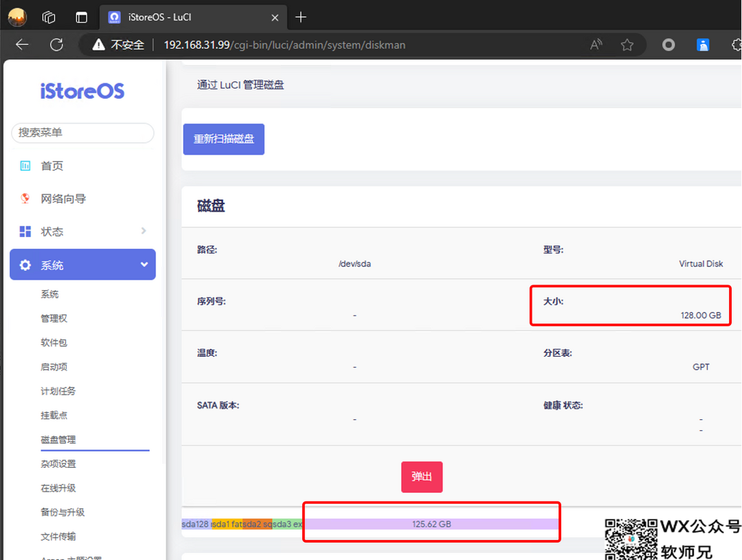Click the 系统 gear icon
This screenshot has height=560, width=742.
[25, 265]
